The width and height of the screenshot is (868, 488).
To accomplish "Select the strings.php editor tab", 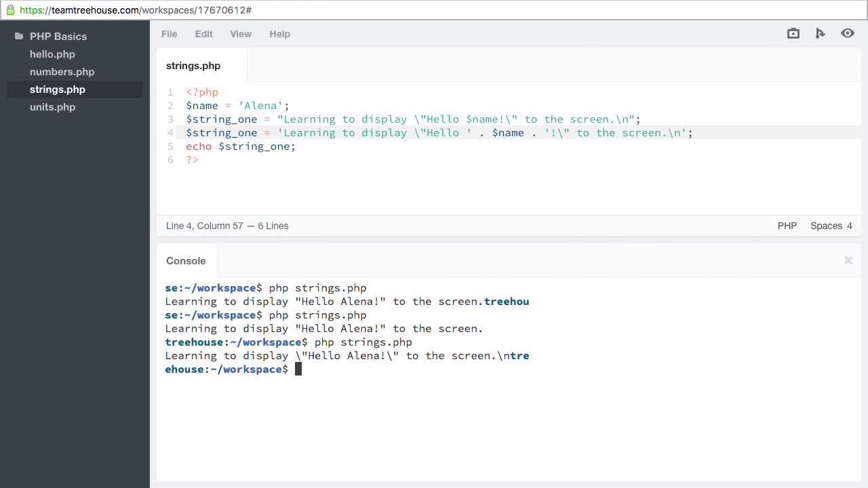I will point(193,66).
